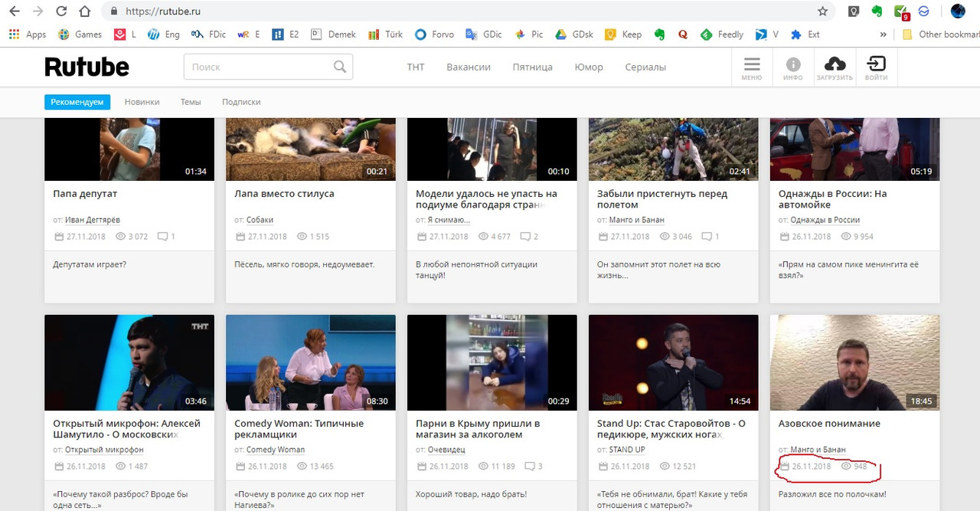Open the Games bookmark
Viewport: 980px width, 511px height.
pyautogui.click(x=80, y=34)
